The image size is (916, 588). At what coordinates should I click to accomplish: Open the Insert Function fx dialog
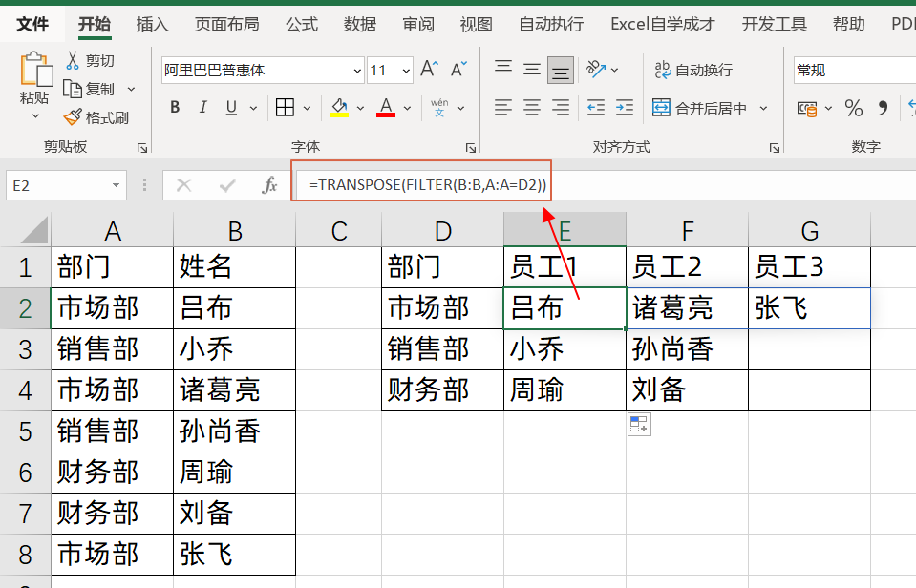click(269, 186)
